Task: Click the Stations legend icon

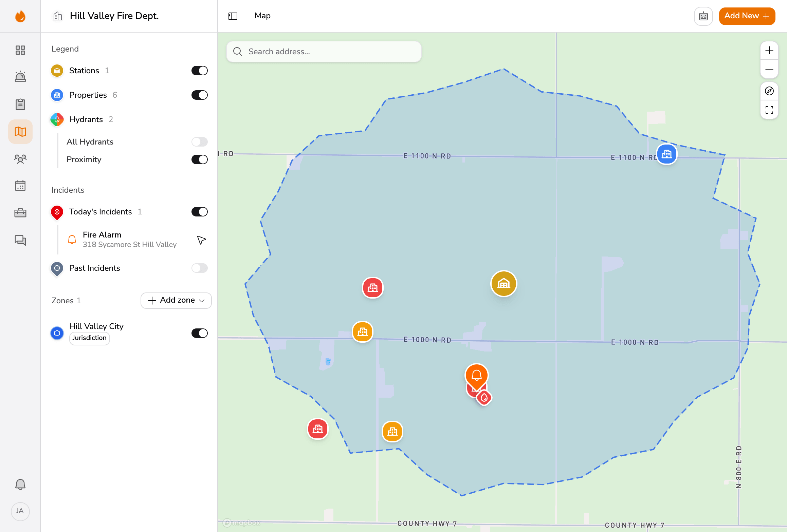Action: [57, 71]
